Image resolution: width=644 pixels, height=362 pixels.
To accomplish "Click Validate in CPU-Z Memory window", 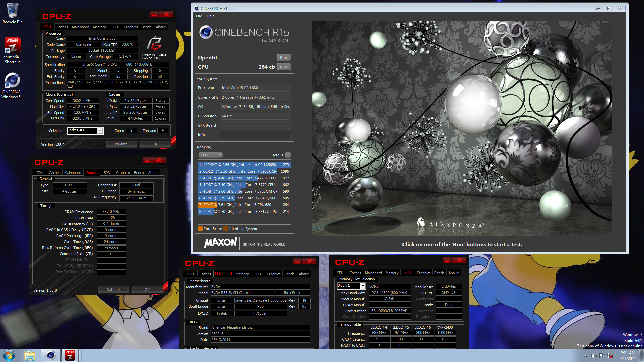I will (x=113, y=290).
